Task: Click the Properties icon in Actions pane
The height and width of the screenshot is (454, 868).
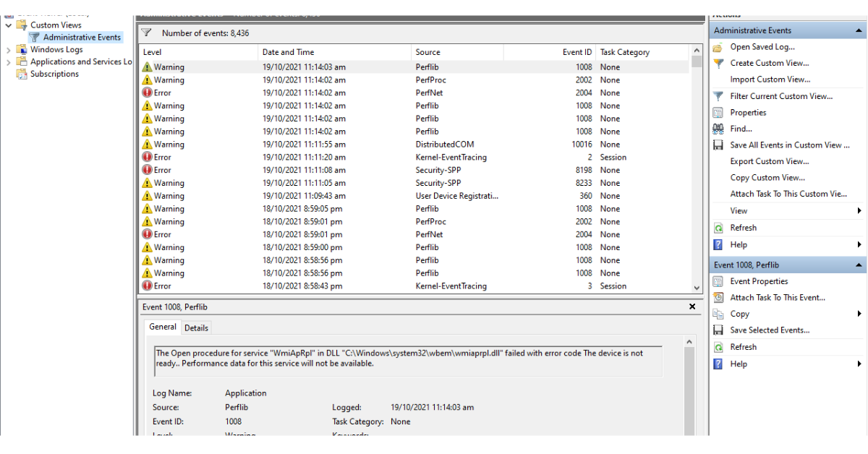Action: (x=718, y=113)
